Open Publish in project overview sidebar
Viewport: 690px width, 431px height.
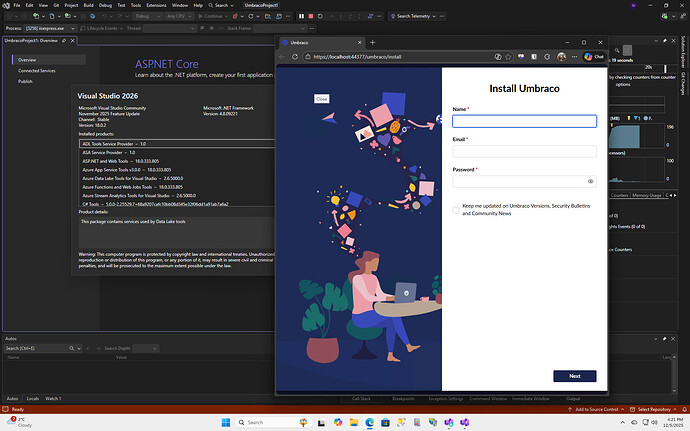pos(25,81)
